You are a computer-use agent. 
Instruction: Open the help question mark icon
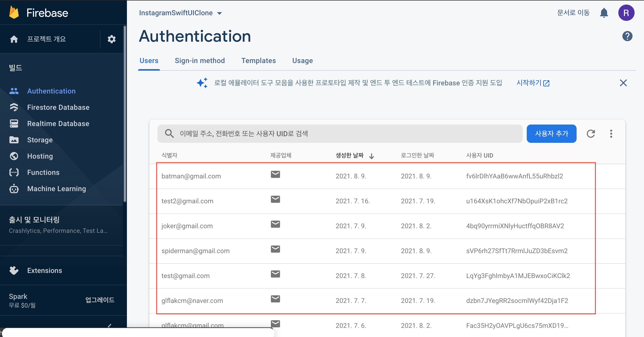click(x=627, y=36)
